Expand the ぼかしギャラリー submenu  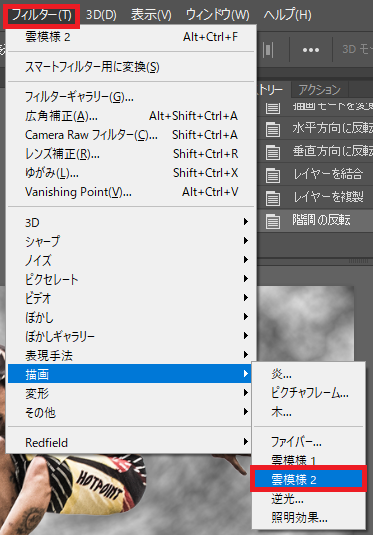click(131, 336)
